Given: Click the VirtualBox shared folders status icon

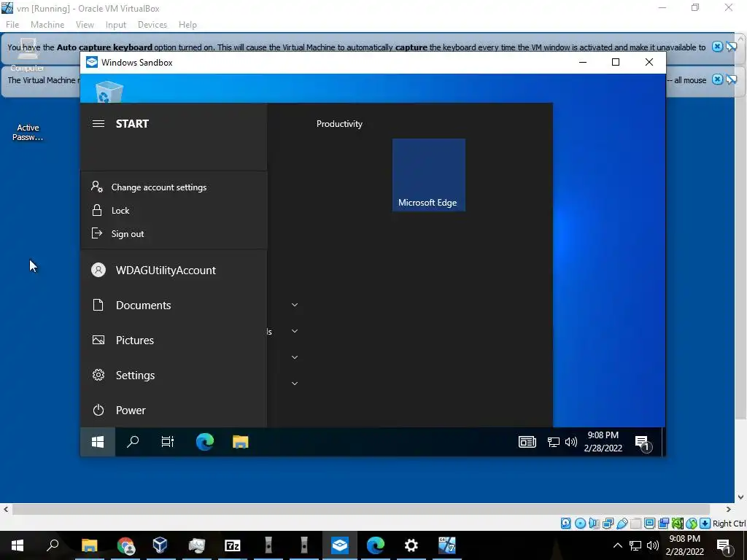Looking at the screenshot, I should (635, 524).
